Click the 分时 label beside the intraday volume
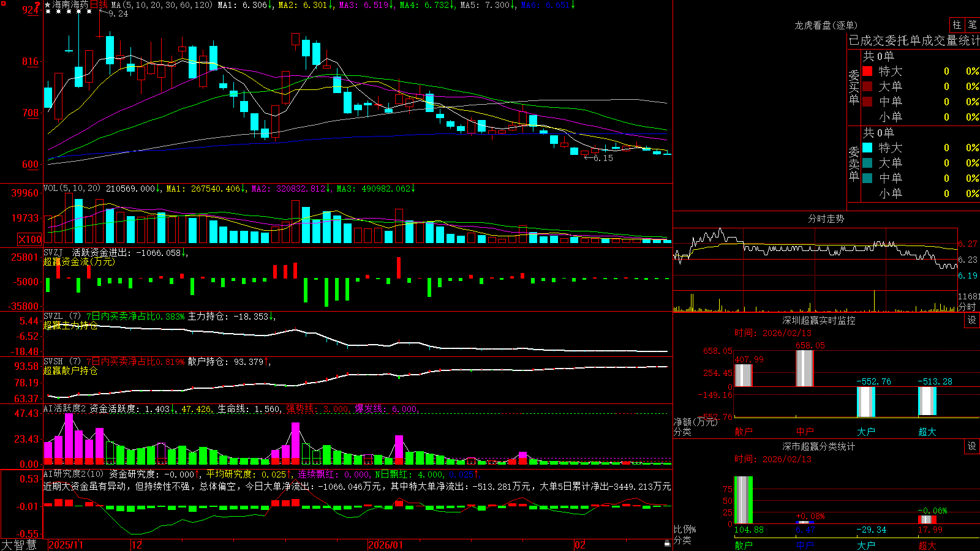Image resolution: width=980 pixels, height=551 pixels. [x=967, y=307]
